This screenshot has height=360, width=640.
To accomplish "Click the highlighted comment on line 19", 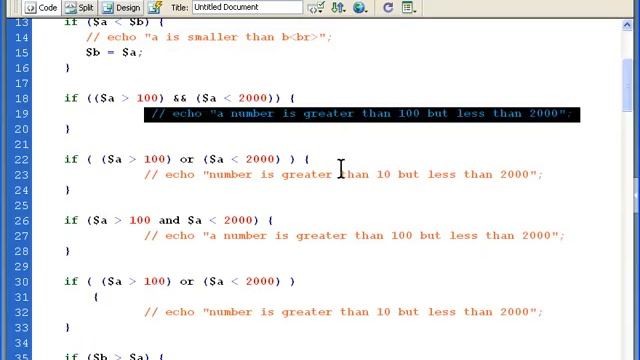I will 362,114.
